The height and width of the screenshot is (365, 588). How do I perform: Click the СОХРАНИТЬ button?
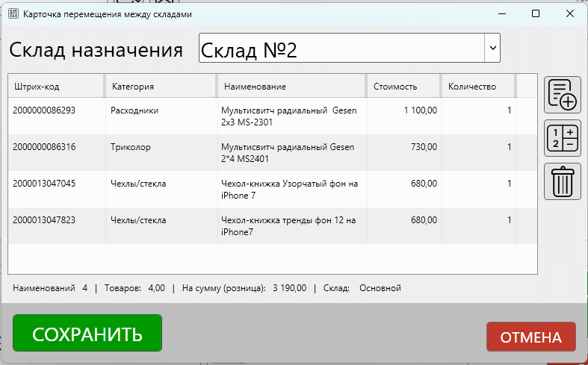point(87,333)
